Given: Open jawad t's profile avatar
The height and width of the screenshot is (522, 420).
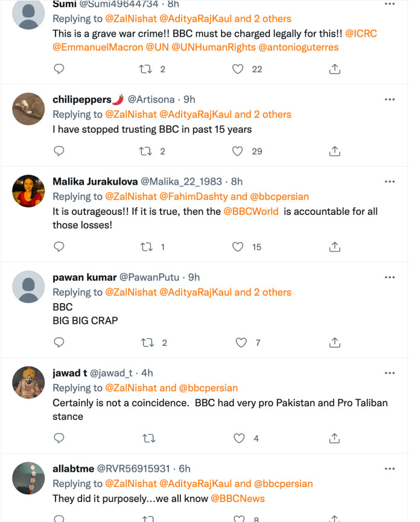Looking at the screenshot, I should (28, 382).
